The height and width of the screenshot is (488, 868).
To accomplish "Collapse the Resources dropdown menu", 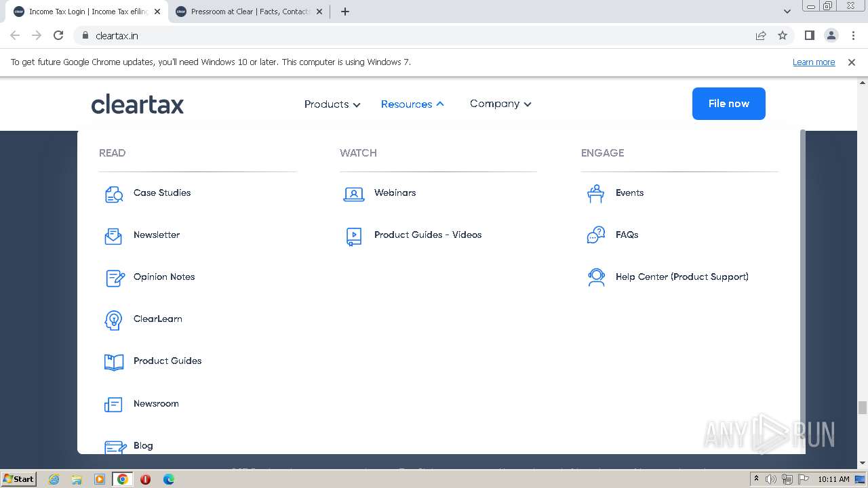I will tap(412, 104).
